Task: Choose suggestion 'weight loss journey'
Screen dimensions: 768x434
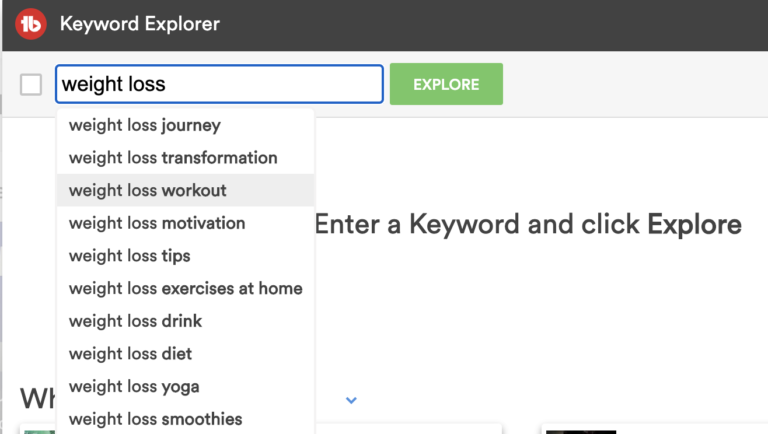Action: [186, 125]
